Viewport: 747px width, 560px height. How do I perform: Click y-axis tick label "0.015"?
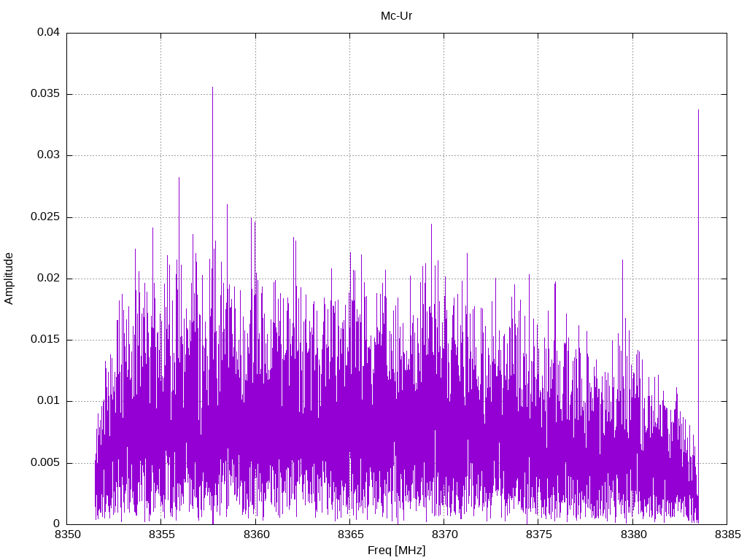tap(45, 340)
